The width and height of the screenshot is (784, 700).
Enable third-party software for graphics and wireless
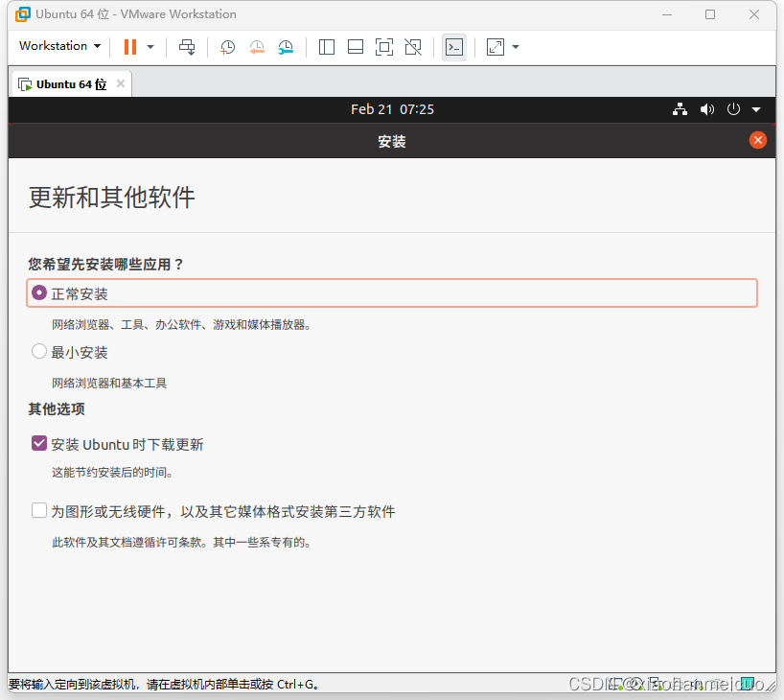39,510
